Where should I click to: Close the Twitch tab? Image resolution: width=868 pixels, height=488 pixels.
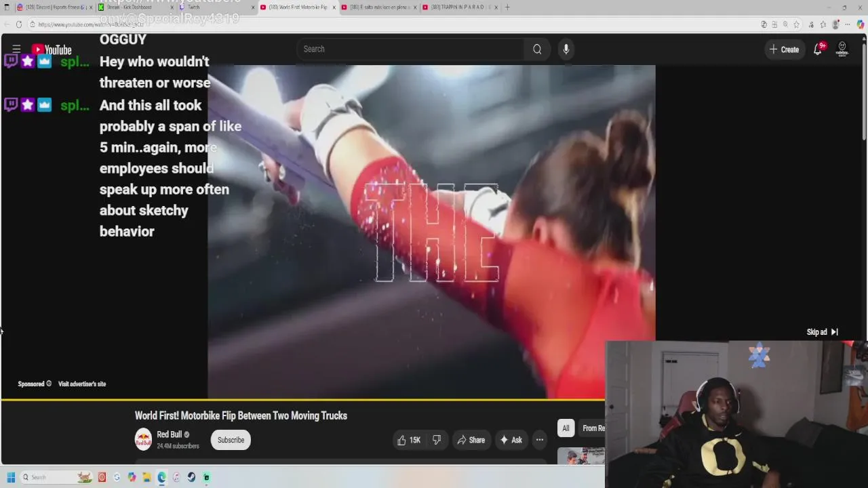point(253,7)
